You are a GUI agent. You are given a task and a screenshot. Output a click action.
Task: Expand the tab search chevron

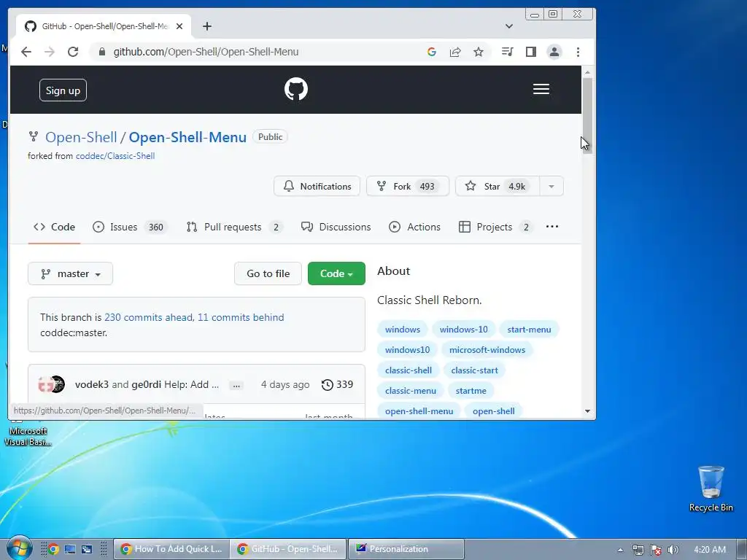click(x=508, y=27)
